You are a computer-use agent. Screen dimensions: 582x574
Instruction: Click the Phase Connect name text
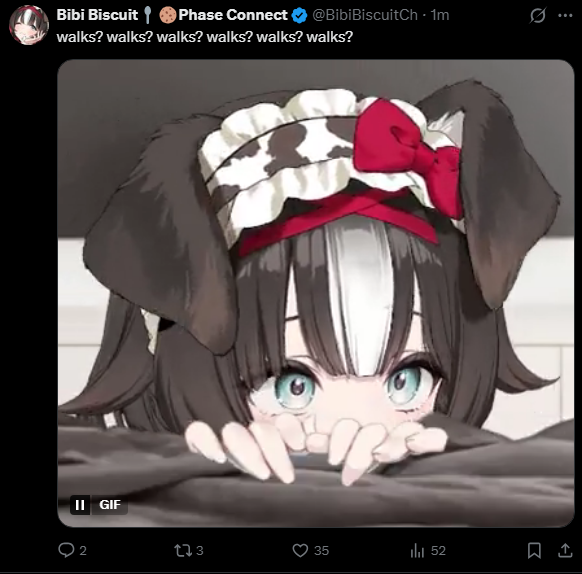tap(233, 15)
